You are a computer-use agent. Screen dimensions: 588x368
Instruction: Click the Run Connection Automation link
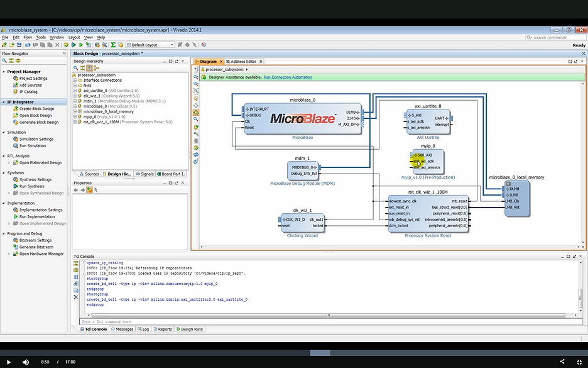[x=288, y=77]
